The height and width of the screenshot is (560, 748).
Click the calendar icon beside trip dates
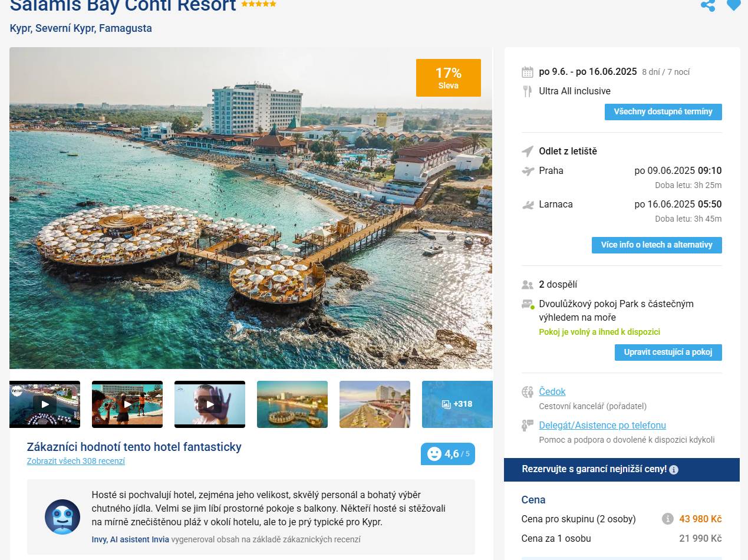point(528,72)
